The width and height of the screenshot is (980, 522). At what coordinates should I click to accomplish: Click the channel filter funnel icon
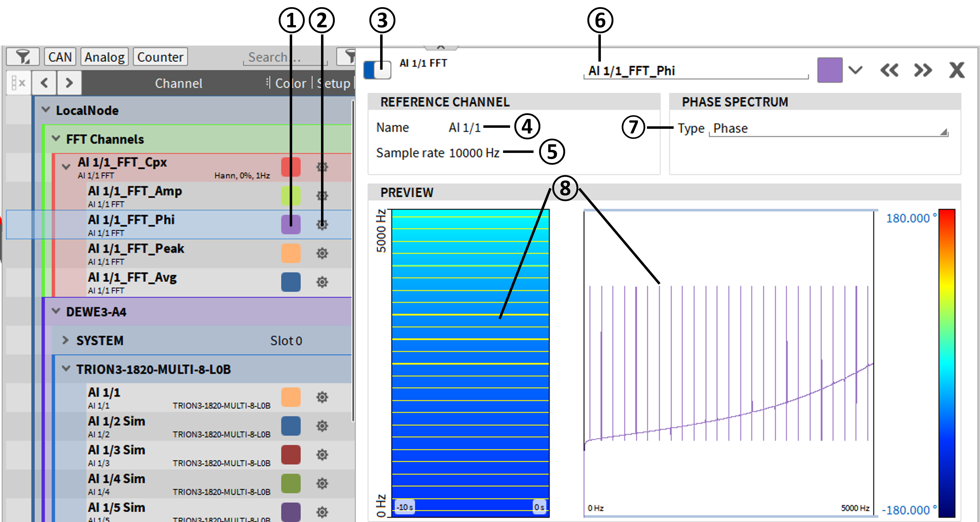pos(23,57)
